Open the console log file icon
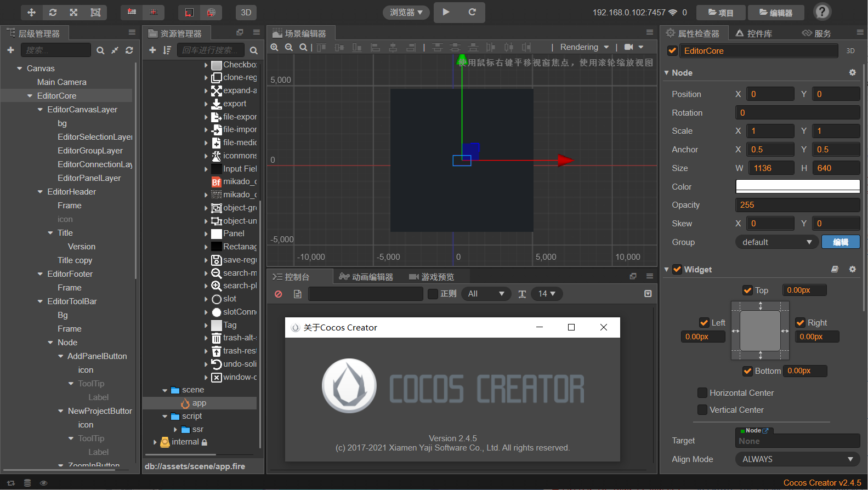This screenshot has height=490, width=868. [298, 294]
